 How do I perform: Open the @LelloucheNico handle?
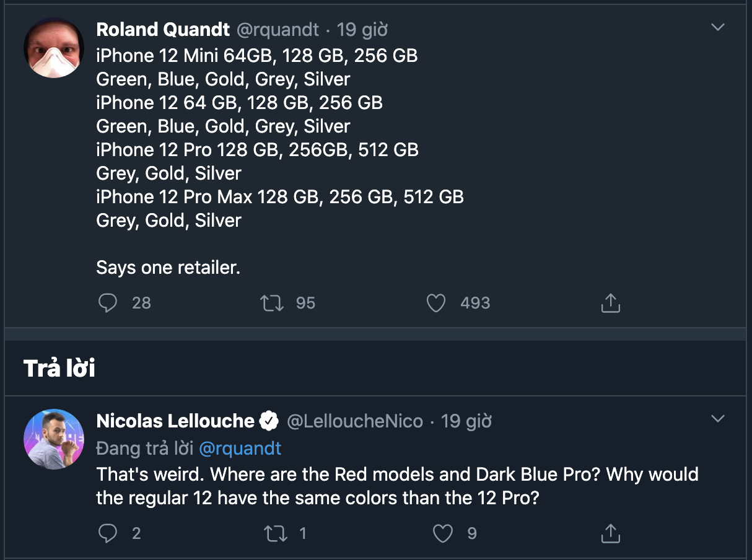tap(355, 422)
